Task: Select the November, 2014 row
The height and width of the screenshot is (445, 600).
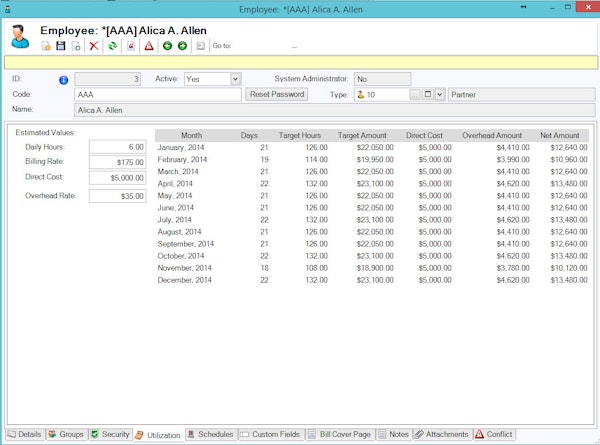Action: point(372,268)
